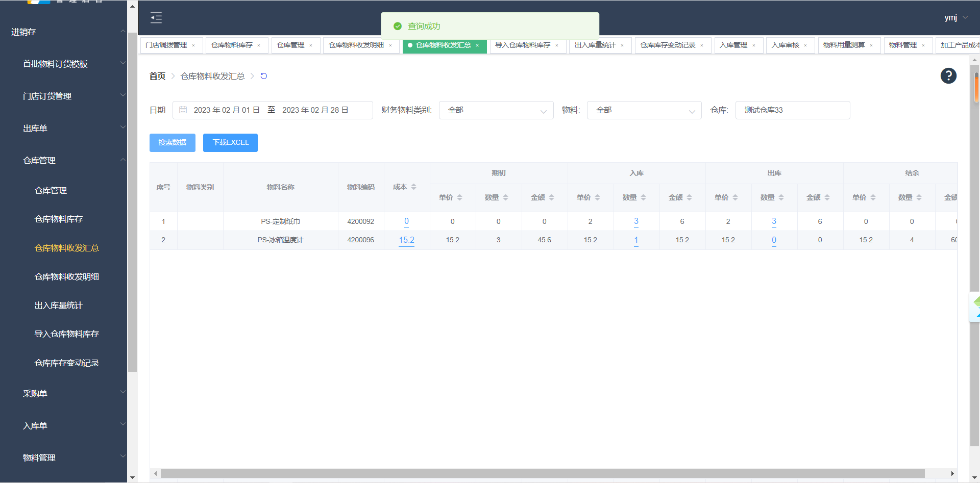Click the 搜索数据 button

(x=172, y=143)
